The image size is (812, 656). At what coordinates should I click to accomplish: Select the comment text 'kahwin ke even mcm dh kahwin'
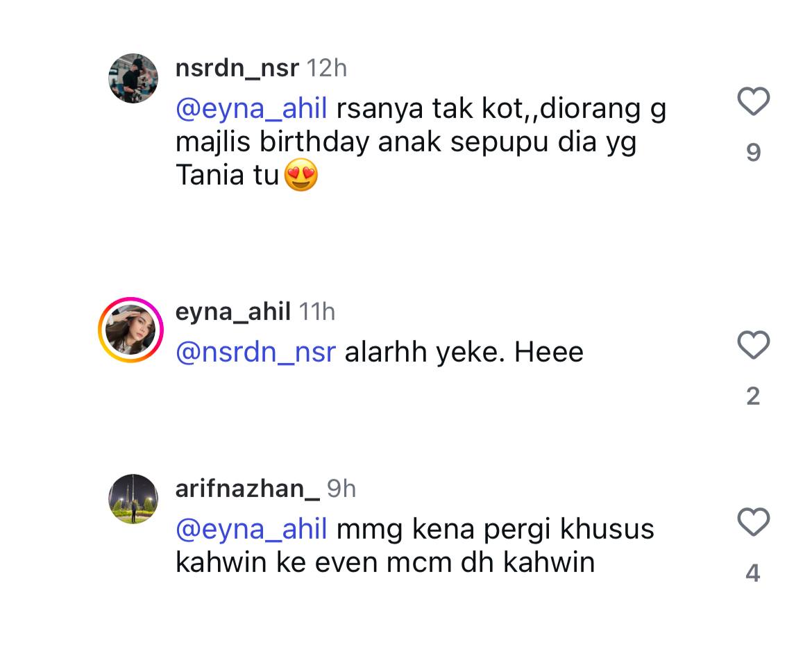pos(385,563)
